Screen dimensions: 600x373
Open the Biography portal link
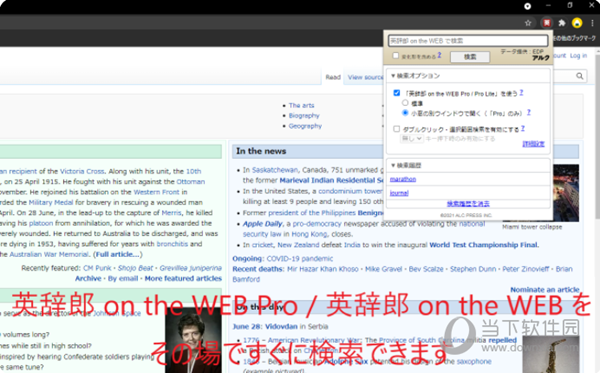coord(304,116)
